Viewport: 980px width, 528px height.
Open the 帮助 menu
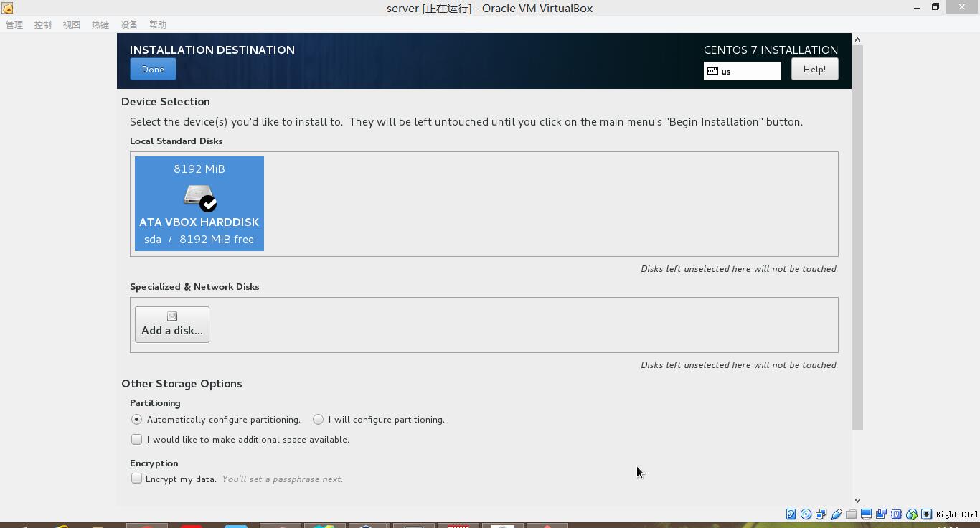coord(158,24)
